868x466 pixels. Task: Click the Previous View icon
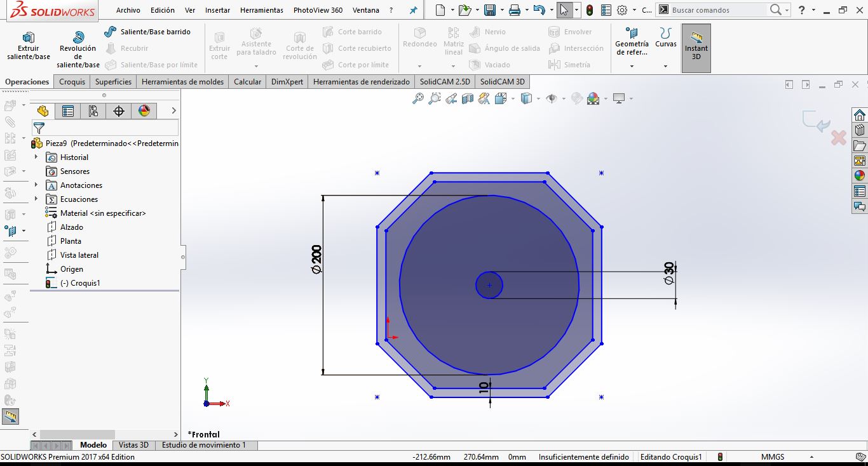tap(451, 98)
